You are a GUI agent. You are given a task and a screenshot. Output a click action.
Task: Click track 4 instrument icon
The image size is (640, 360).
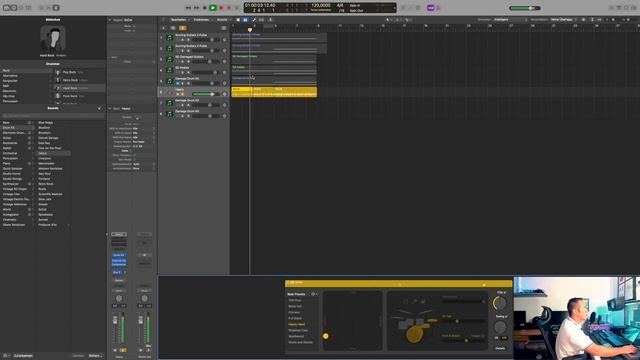click(x=170, y=70)
